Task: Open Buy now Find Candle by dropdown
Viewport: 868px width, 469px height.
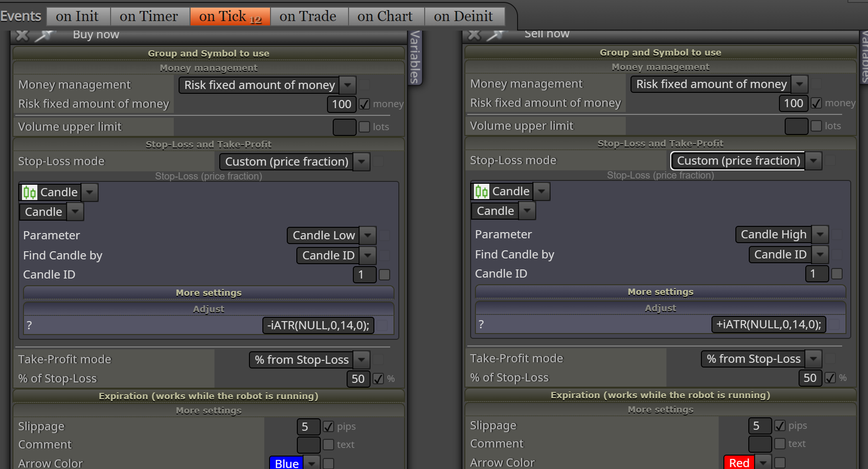Action: tap(336, 256)
